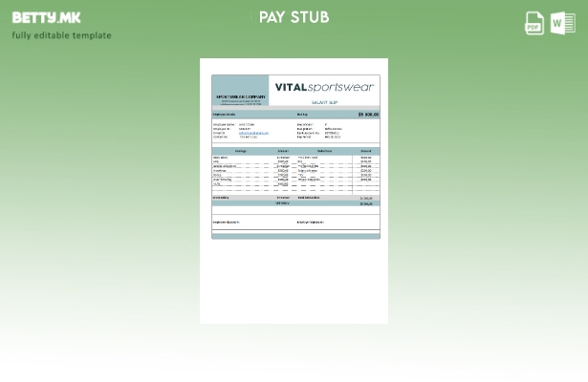Viewport: 588px width, 382px height.
Task: Click the Total Deductions label
Action: [309, 198]
